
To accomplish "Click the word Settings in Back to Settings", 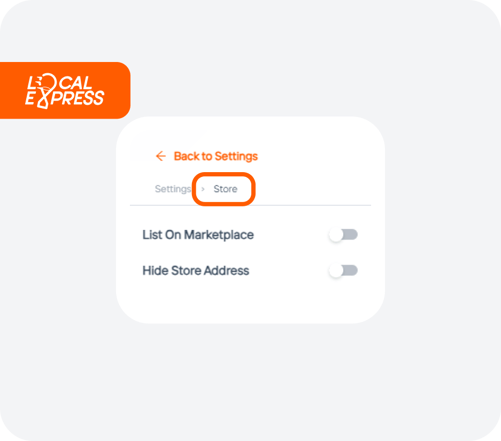I will [236, 156].
